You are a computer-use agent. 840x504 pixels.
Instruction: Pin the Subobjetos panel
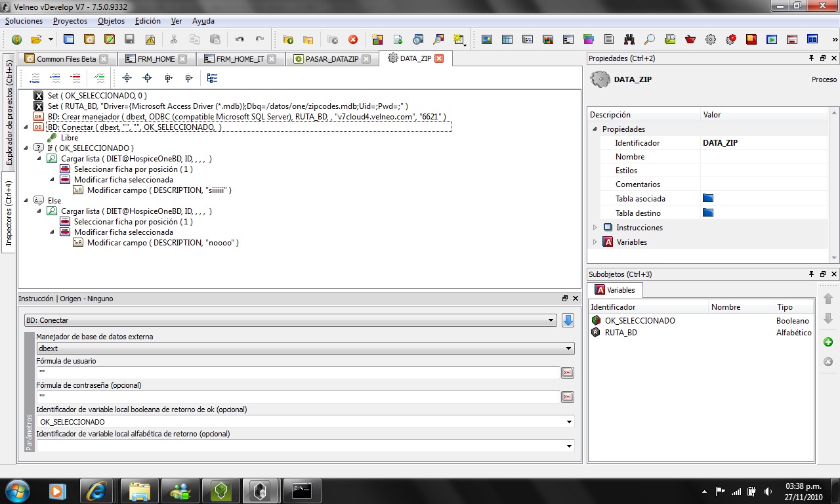[x=812, y=274]
